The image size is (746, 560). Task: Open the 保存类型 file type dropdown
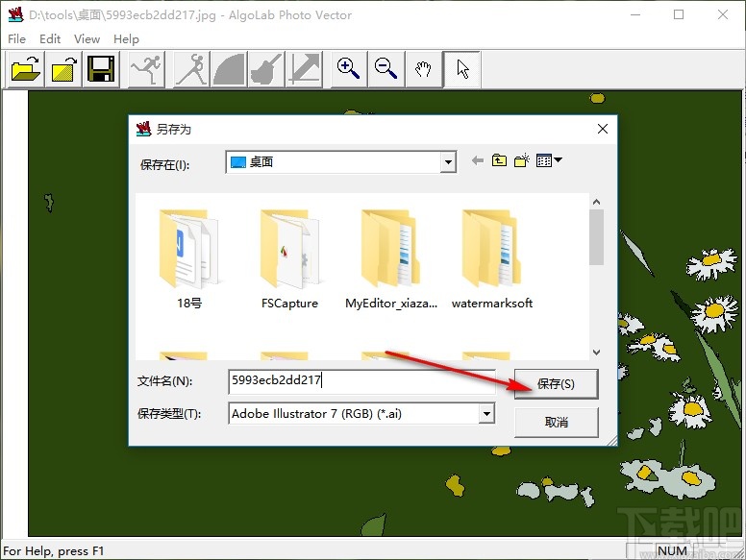tap(486, 414)
